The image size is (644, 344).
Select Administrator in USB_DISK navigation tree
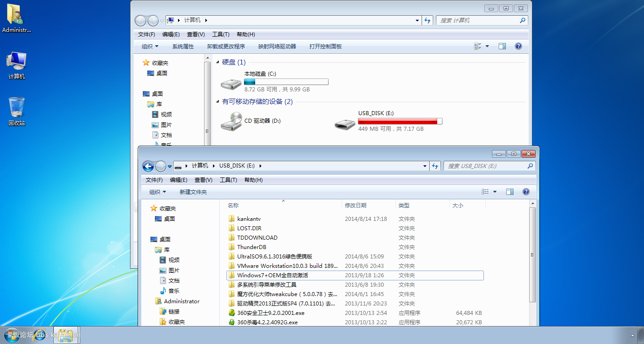point(177,301)
